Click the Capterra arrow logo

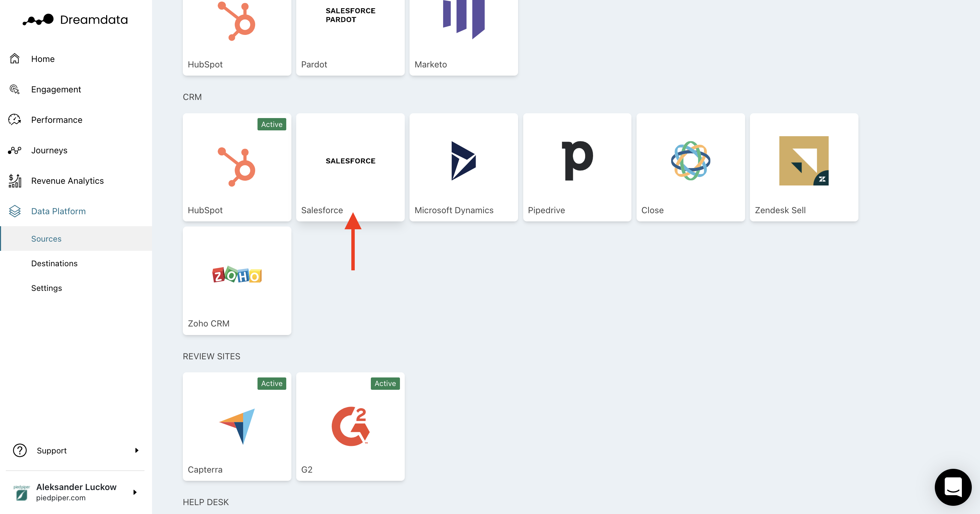point(237,426)
